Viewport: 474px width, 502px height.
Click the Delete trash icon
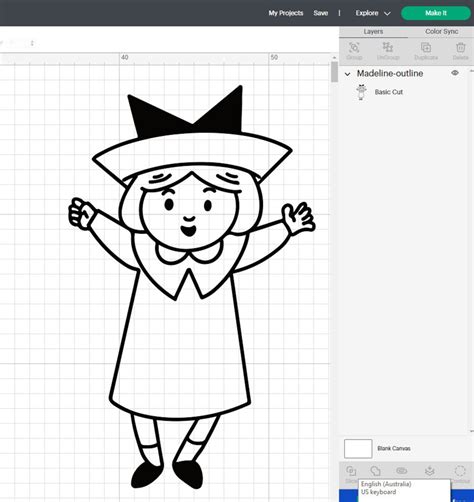tap(461, 48)
